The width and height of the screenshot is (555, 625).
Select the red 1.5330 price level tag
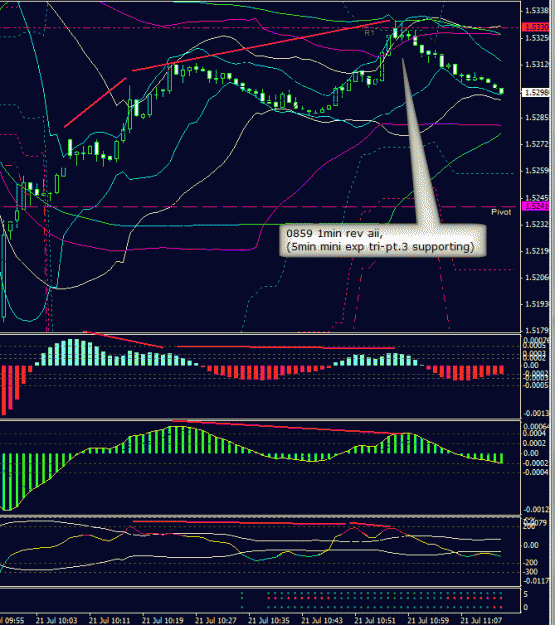(535, 27)
